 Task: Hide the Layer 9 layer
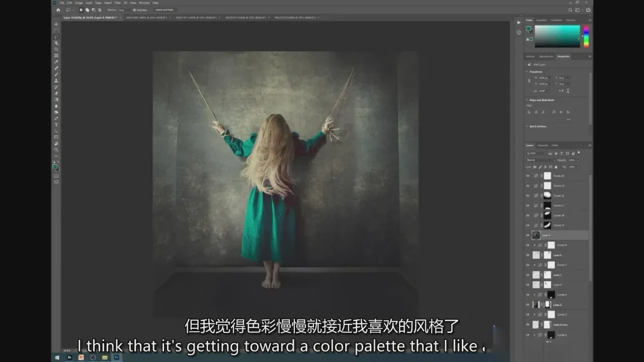coord(528,235)
